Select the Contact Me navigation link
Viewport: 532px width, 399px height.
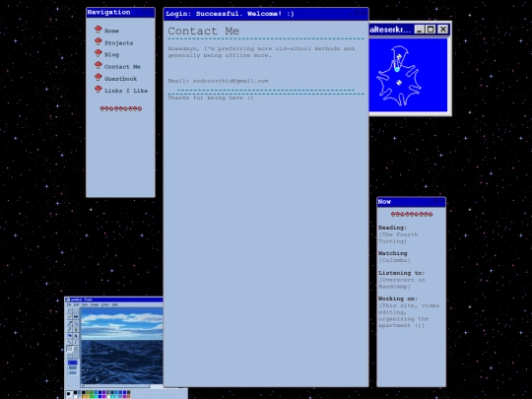pyautogui.click(x=122, y=67)
